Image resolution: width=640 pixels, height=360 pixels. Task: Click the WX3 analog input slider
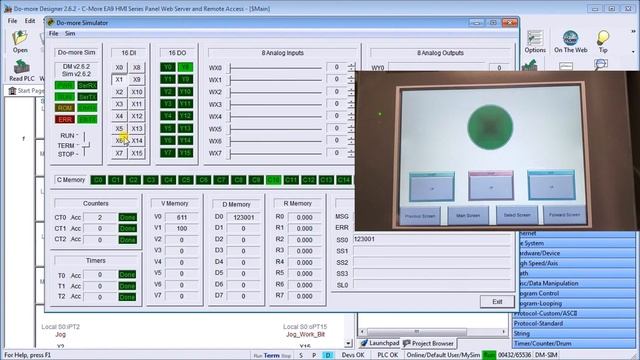click(x=275, y=104)
